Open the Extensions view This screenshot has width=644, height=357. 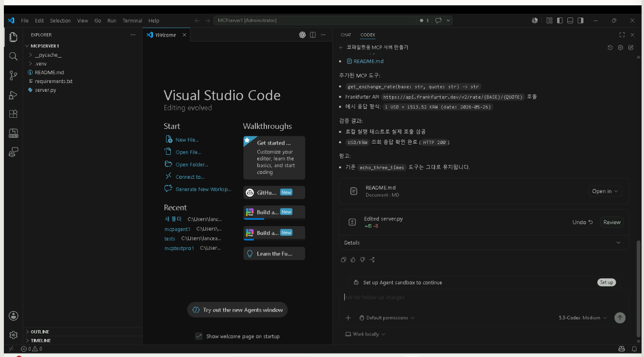(x=13, y=114)
